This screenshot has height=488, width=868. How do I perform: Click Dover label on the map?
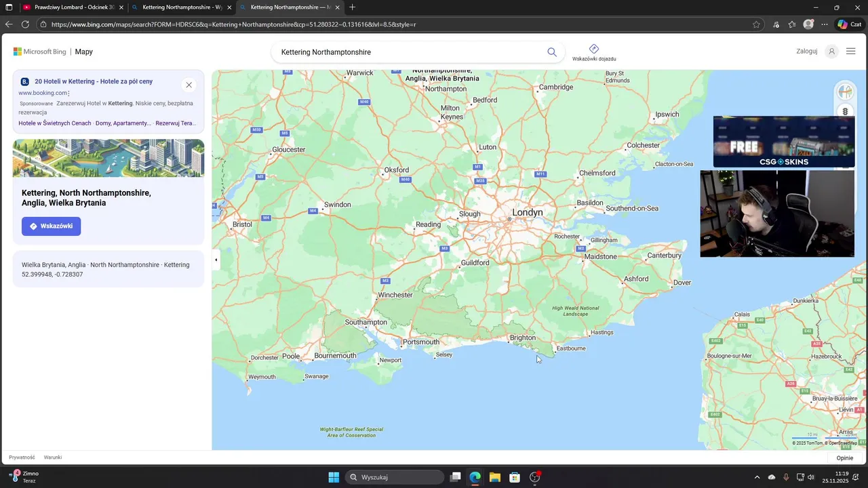[682, 283]
